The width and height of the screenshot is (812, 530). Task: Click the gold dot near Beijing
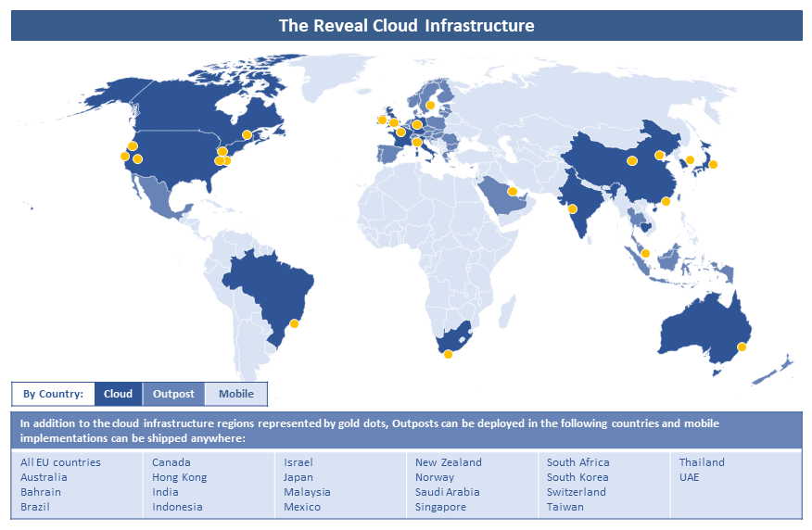[x=659, y=155]
